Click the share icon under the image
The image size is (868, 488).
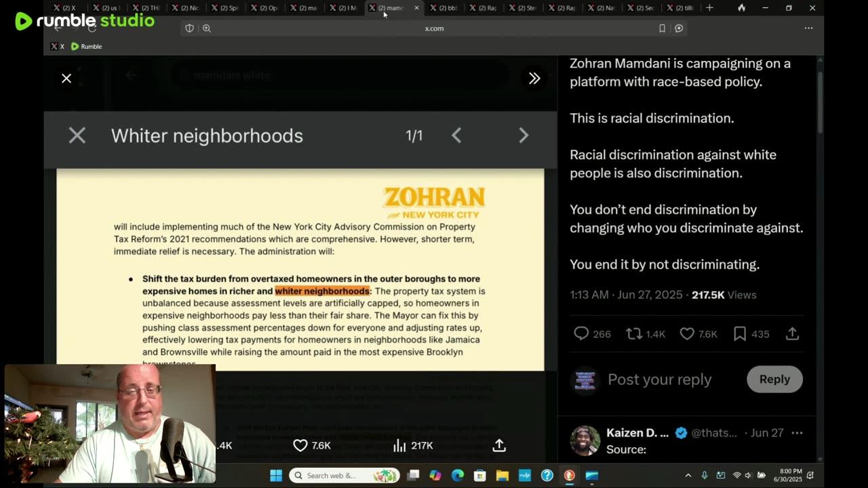[x=499, y=445]
